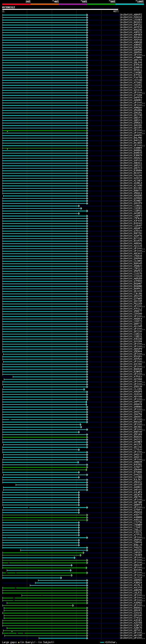The width and height of the screenshot is (146, 644).
Task: Select UniRef100_A9P8I9 label
Action: 131,32
